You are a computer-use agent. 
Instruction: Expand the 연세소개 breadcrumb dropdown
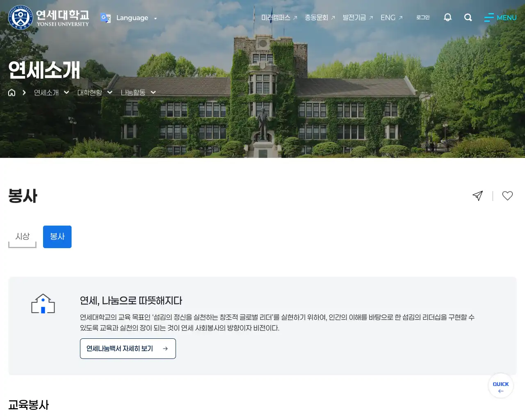52,92
